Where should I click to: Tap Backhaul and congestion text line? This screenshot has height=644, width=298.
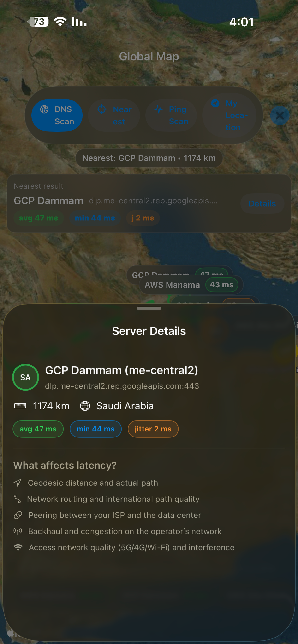click(x=125, y=531)
